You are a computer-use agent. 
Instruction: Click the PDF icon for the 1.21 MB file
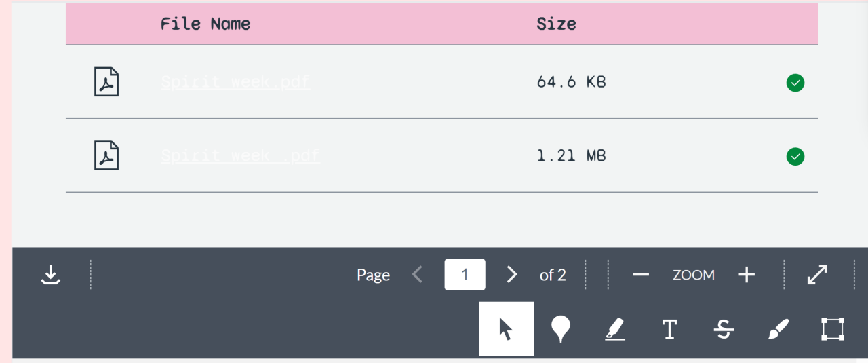pyautogui.click(x=106, y=155)
